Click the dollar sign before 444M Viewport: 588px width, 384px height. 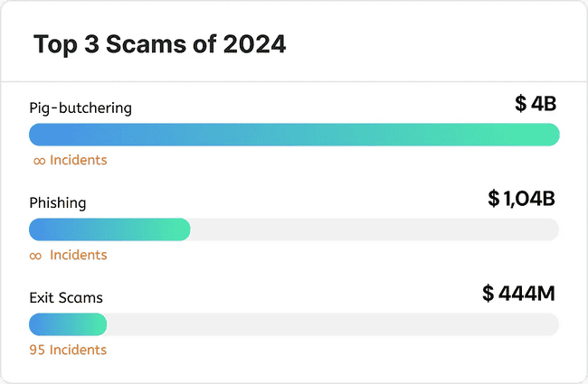pyautogui.click(x=488, y=294)
